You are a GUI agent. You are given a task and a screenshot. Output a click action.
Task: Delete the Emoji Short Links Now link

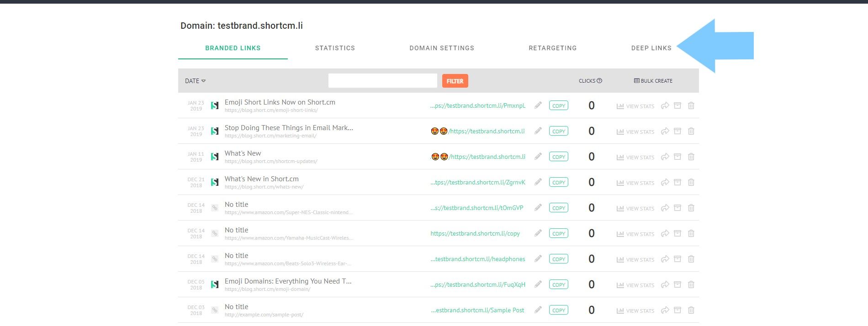pos(691,105)
